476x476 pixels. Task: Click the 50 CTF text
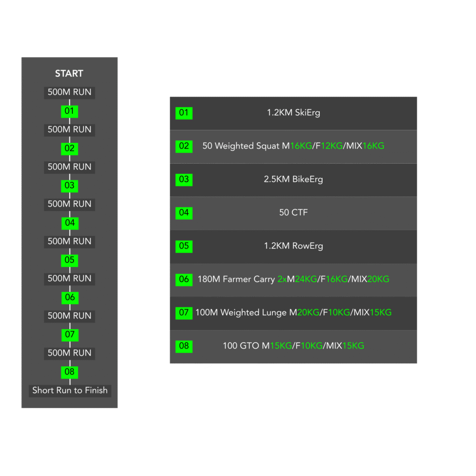coord(293,213)
